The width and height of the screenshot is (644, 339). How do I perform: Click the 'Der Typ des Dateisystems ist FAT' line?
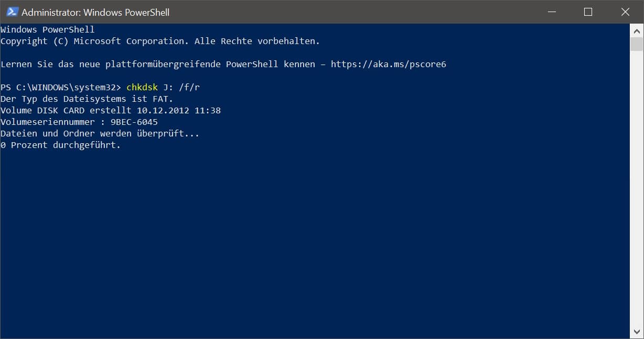87,99
